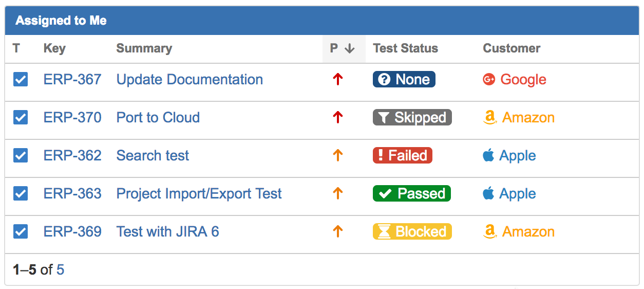The width and height of the screenshot is (644, 289).
Task: Toggle the issue type checkbox for ERP-369
Action: (x=21, y=231)
